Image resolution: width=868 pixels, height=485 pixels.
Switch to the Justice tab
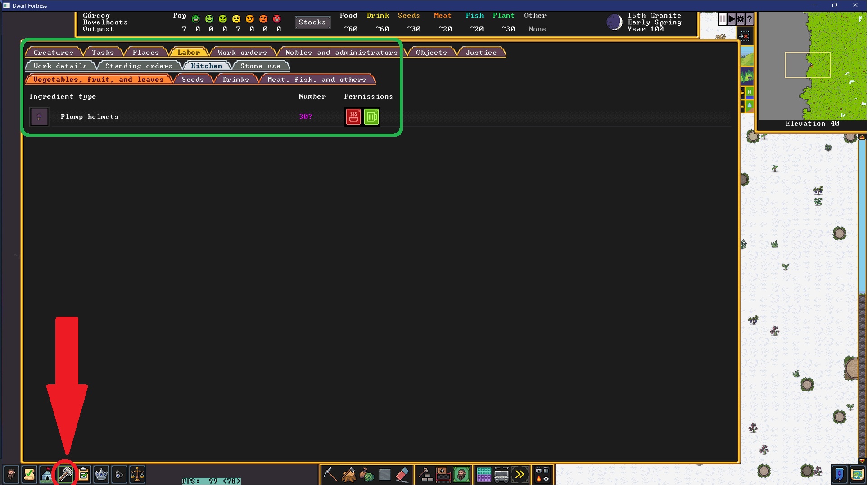click(x=481, y=52)
